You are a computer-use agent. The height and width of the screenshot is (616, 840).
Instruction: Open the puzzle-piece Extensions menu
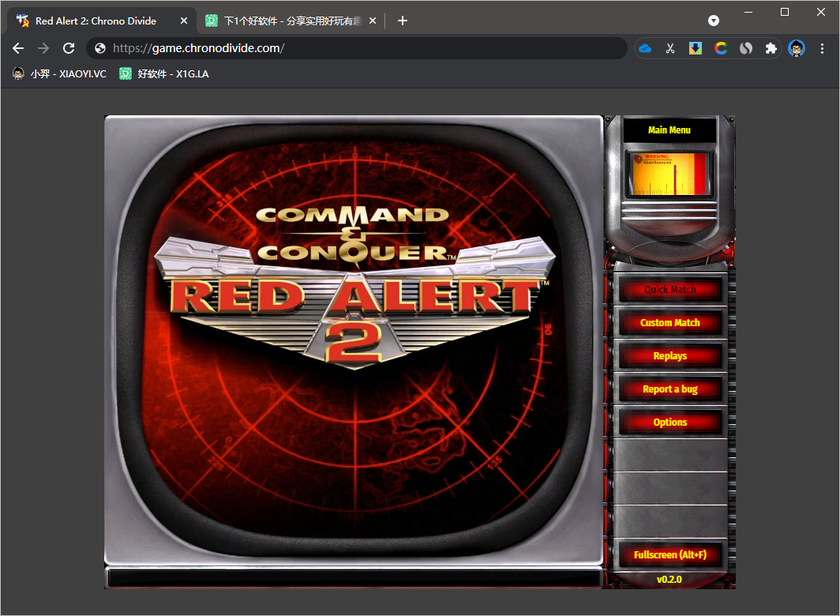(x=771, y=49)
